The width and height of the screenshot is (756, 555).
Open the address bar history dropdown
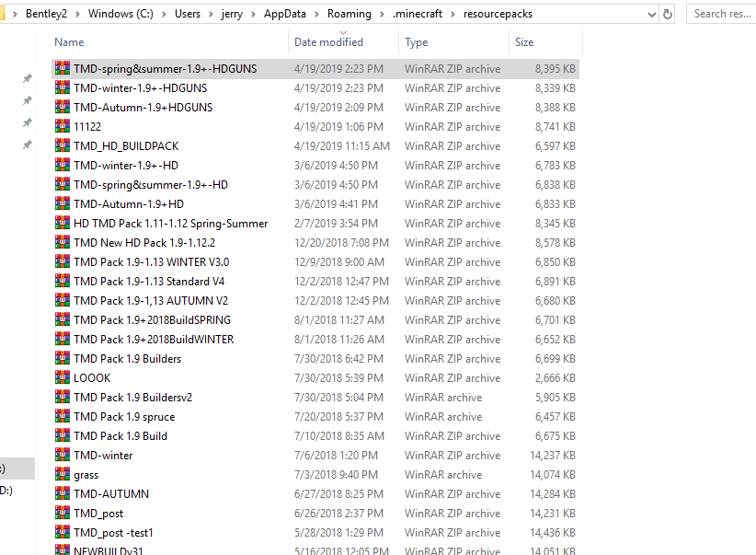pos(652,15)
